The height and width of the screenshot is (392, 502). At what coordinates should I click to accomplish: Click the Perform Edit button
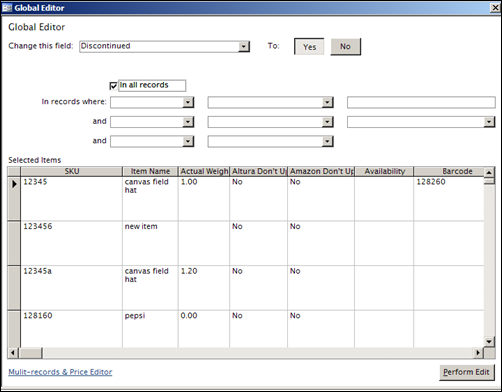tap(466, 372)
